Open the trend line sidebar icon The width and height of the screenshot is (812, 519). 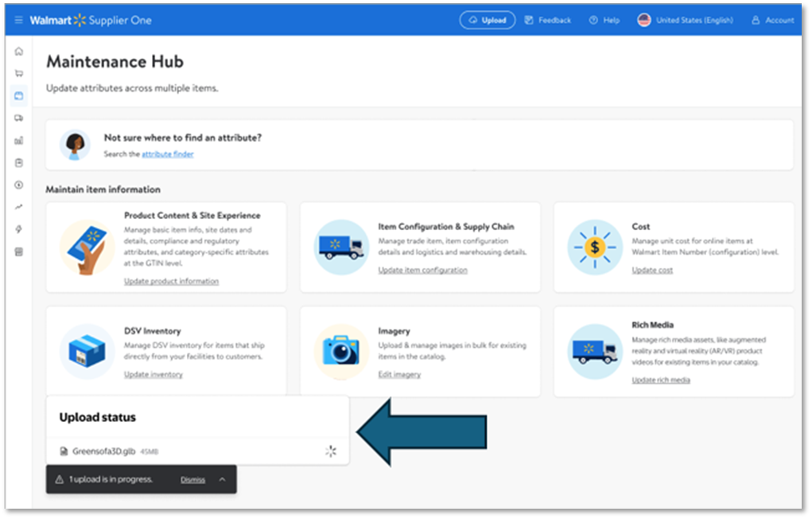[x=19, y=208]
